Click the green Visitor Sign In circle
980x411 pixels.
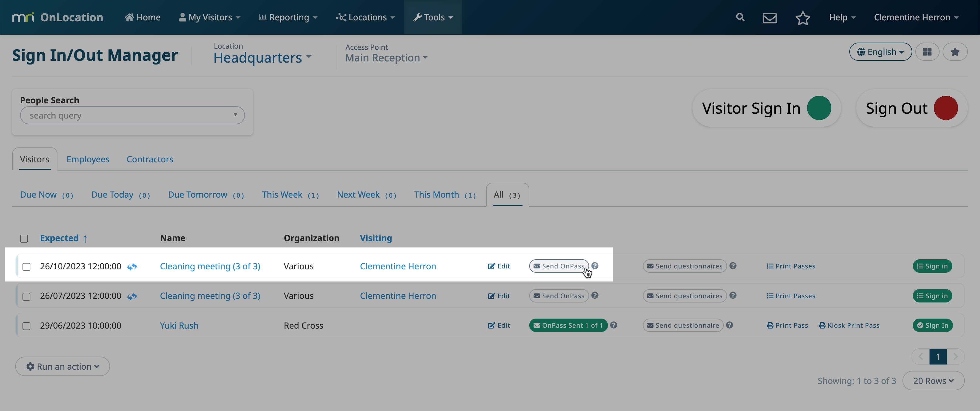click(819, 108)
